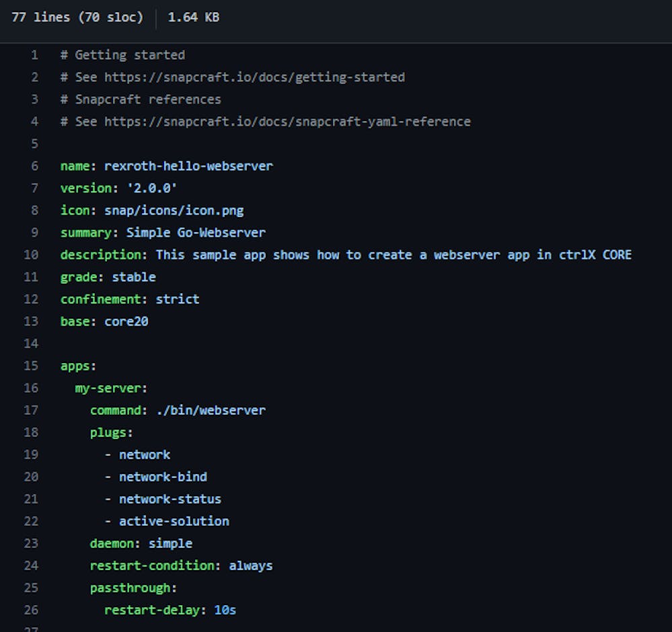Screen dimensions: 672x632
Task: Select line number 6 in the gutter
Action: pos(34,166)
